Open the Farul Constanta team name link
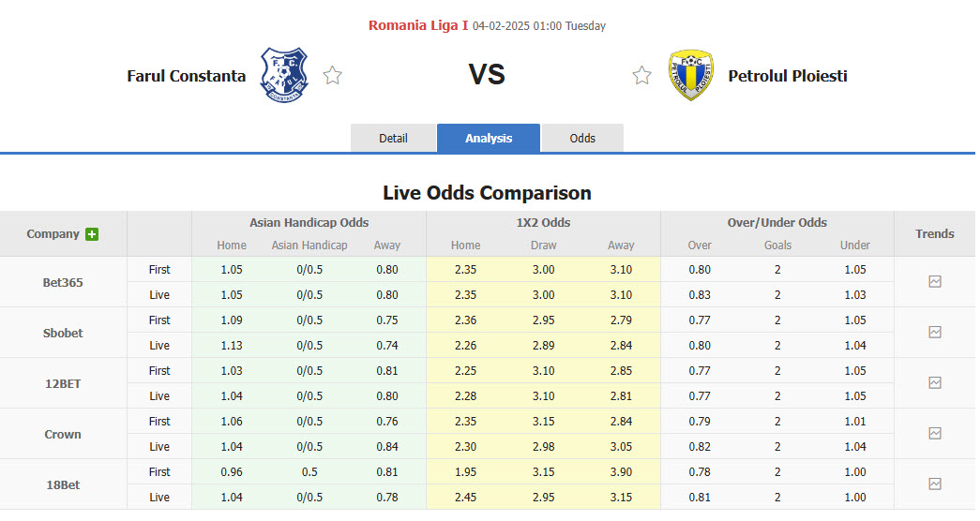The image size is (980, 521). click(x=187, y=76)
